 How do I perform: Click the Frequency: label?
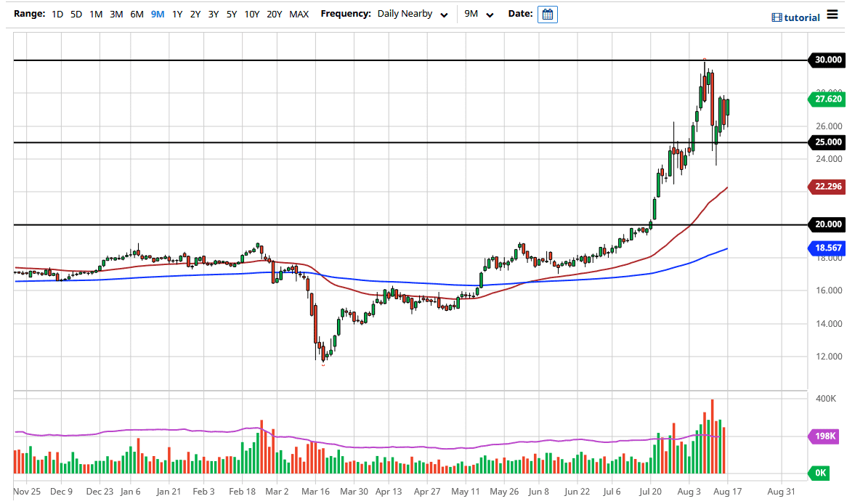coord(346,14)
